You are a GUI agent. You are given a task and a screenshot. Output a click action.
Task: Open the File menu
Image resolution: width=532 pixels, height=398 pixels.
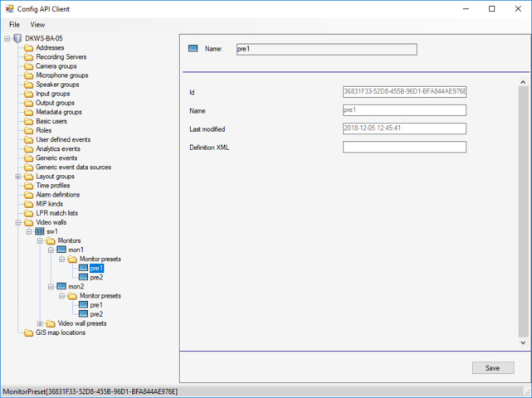coord(15,25)
